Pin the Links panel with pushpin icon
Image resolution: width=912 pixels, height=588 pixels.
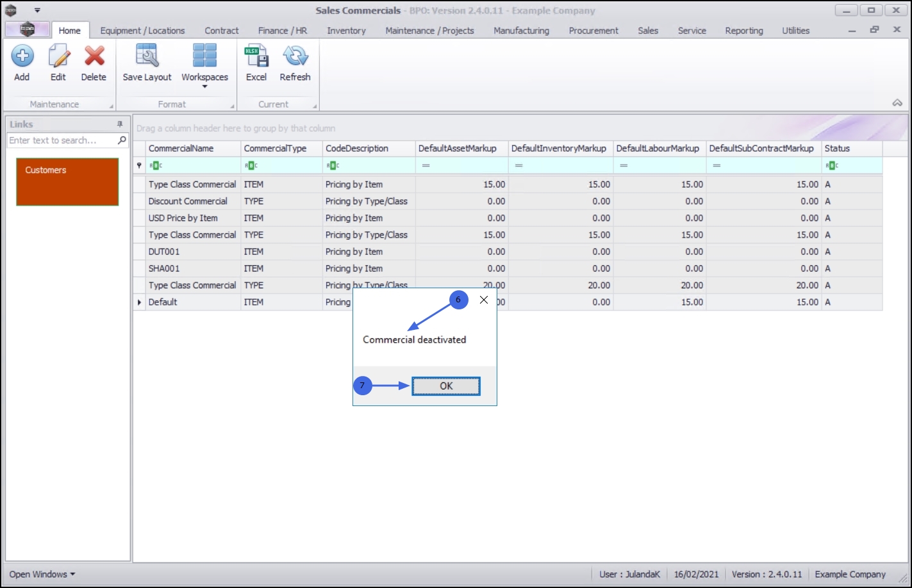120,124
